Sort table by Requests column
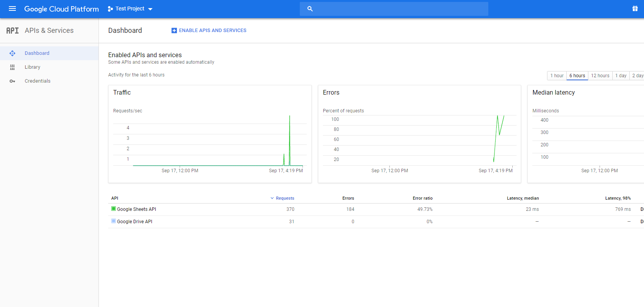The image size is (644, 307). point(285,198)
